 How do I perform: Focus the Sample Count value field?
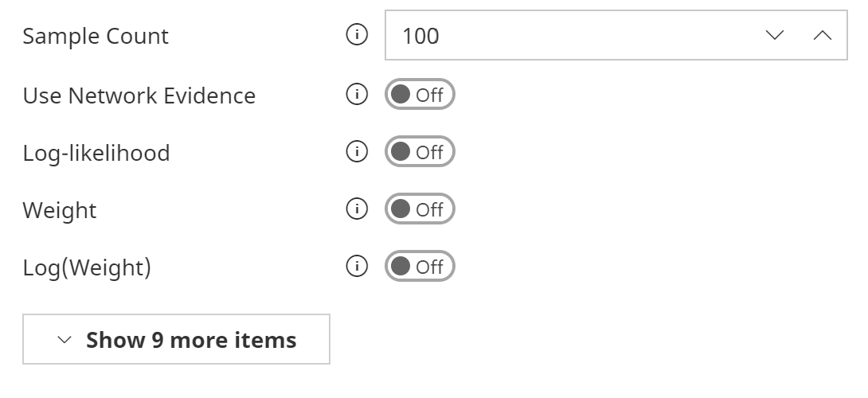point(557,36)
